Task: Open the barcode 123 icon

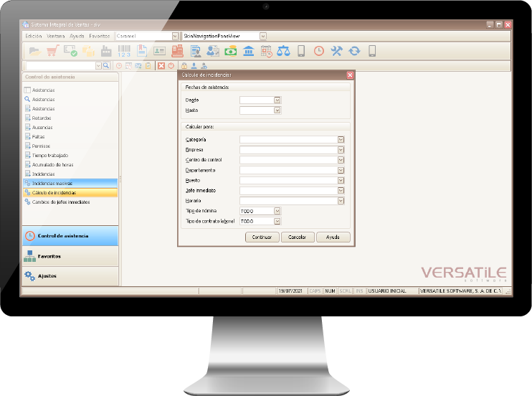Action: [124, 51]
